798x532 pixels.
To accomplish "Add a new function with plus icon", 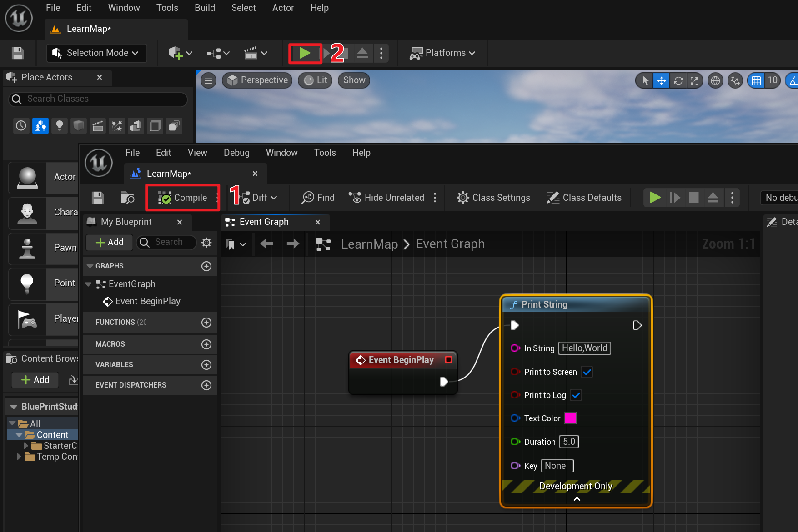I will point(206,323).
